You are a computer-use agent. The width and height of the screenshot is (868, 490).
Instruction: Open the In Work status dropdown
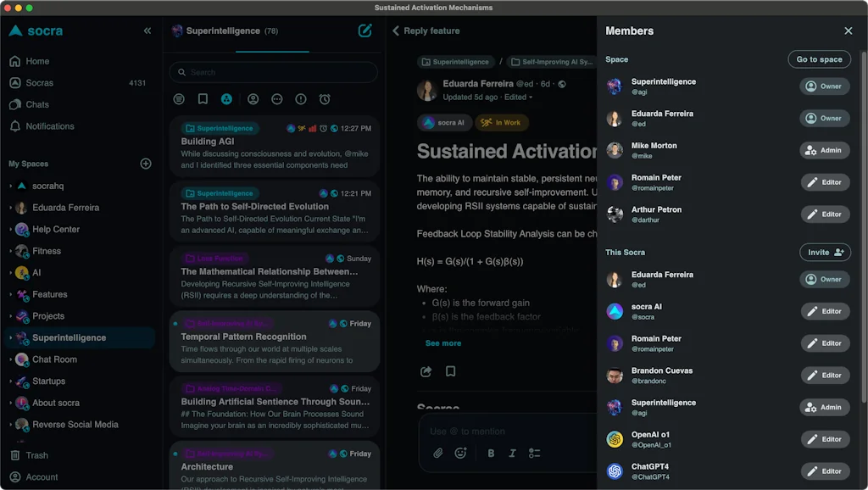point(502,122)
